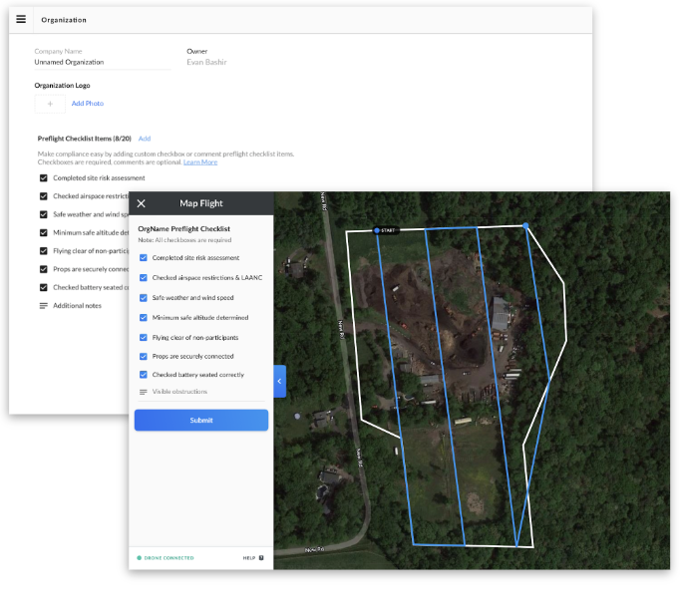The height and width of the screenshot is (616, 680).
Task: Toggle Minimum safe altitude checkbox in Organization window
Action: [x=43, y=233]
